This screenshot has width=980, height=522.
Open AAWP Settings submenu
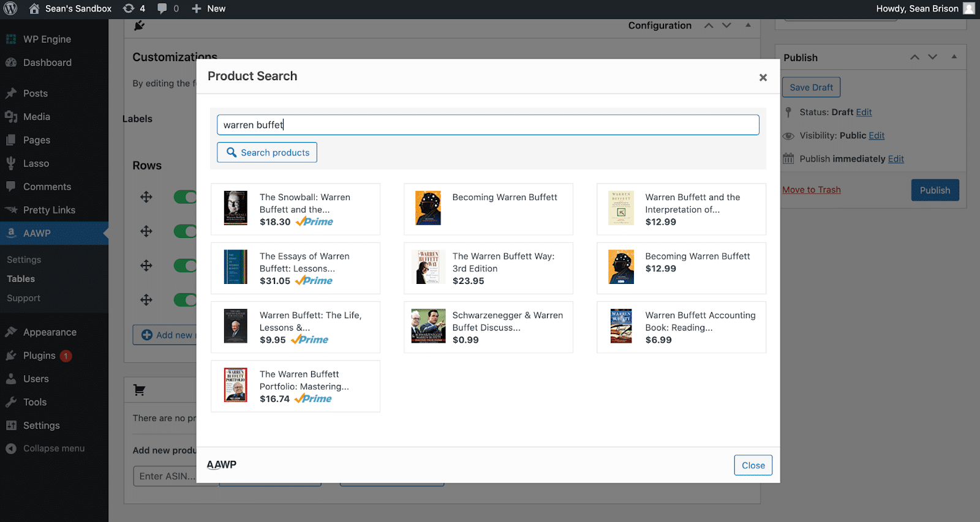pos(24,259)
